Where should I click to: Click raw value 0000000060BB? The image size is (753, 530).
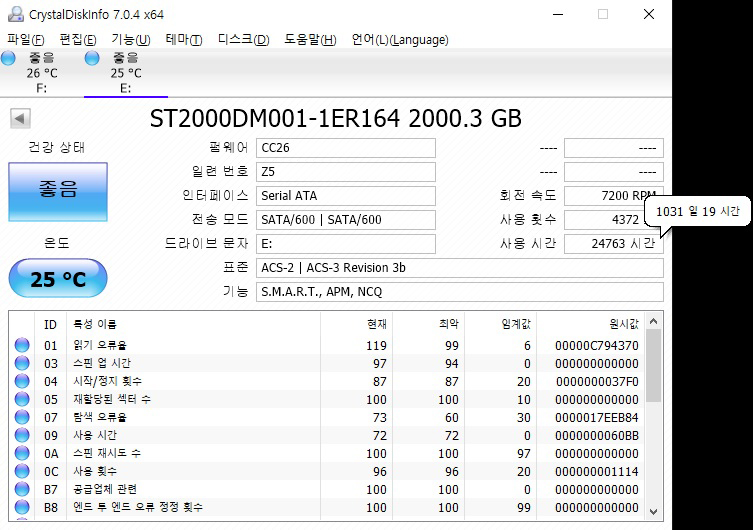tap(597, 435)
